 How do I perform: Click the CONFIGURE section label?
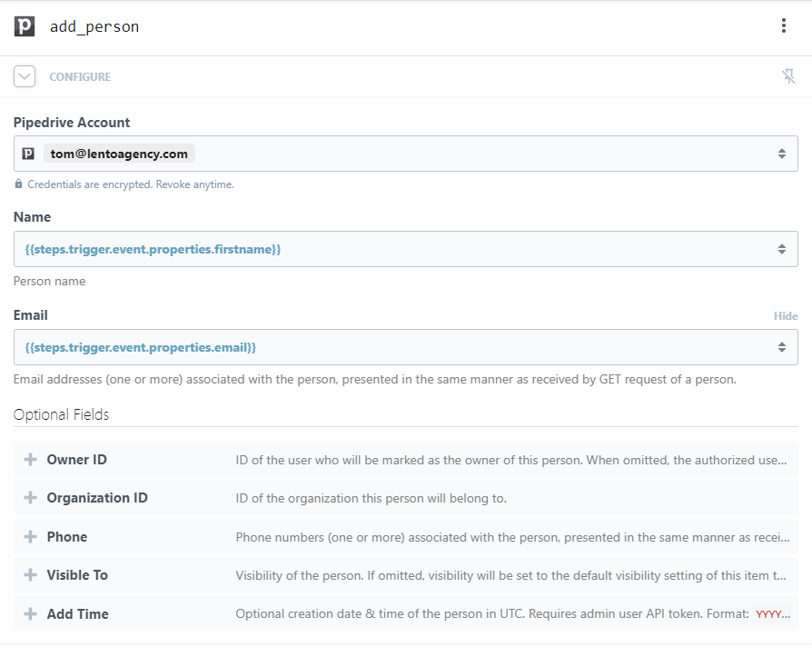click(80, 76)
